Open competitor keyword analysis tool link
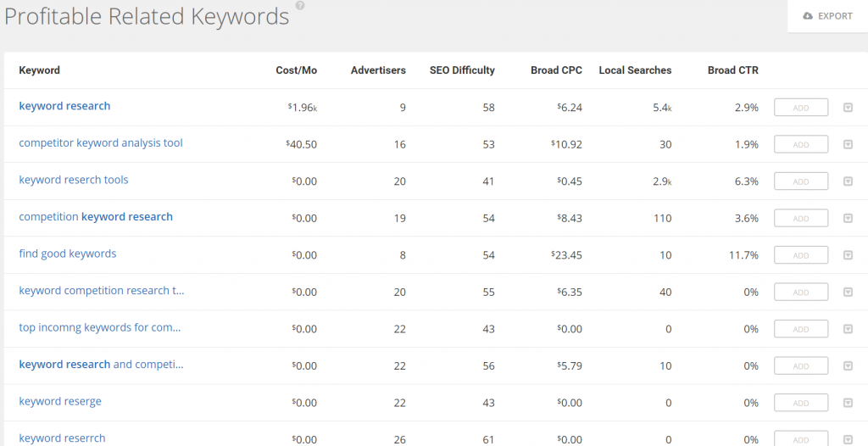 coord(101,143)
